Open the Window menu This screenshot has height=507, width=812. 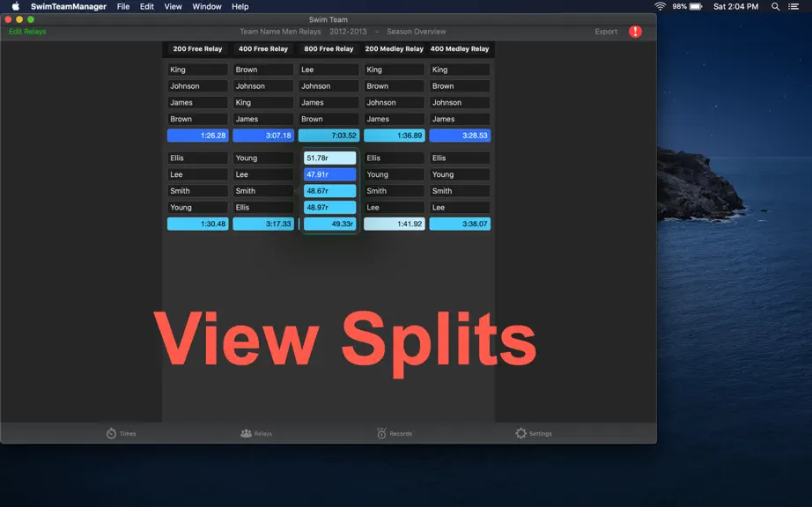point(207,6)
